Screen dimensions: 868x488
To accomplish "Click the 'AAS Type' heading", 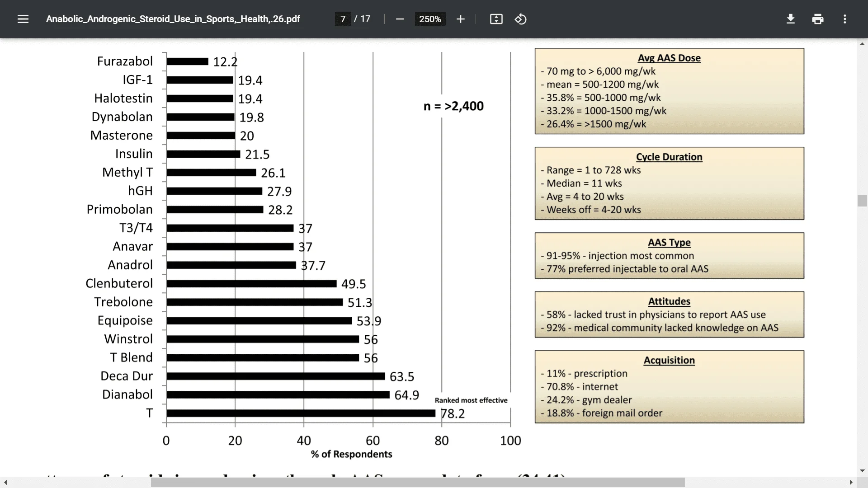I will [x=669, y=242].
